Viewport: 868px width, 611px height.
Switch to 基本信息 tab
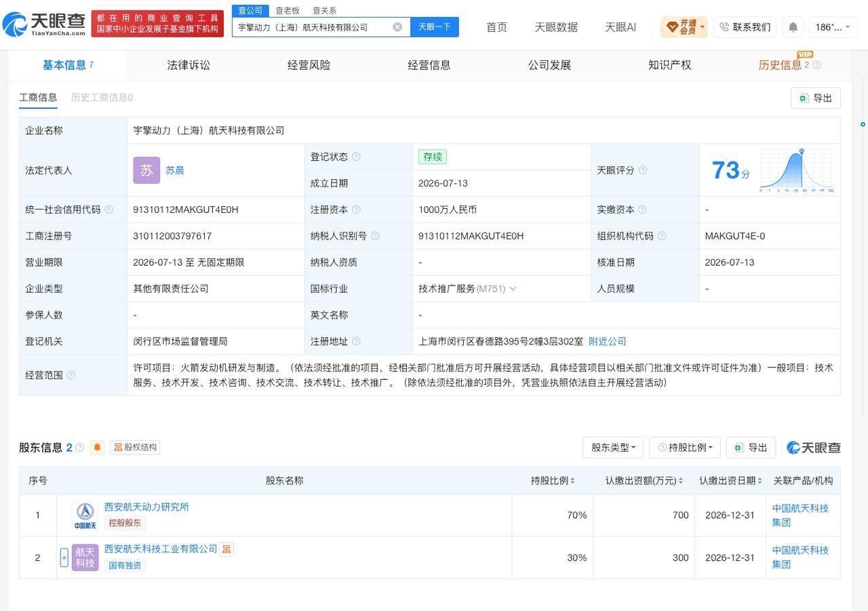(x=68, y=65)
